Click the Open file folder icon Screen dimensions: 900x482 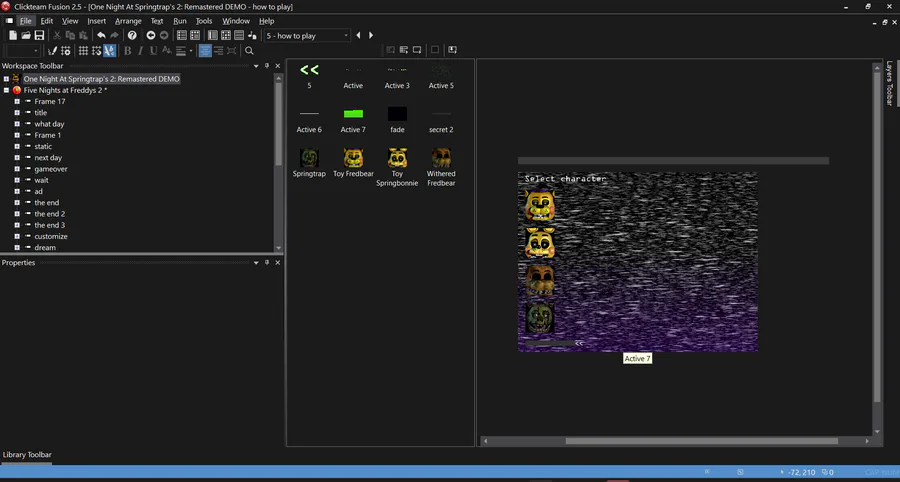[26, 36]
